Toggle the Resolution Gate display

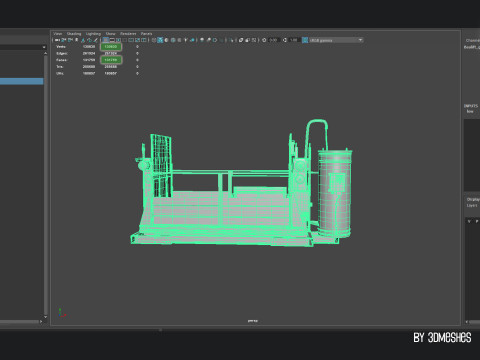coord(118,40)
